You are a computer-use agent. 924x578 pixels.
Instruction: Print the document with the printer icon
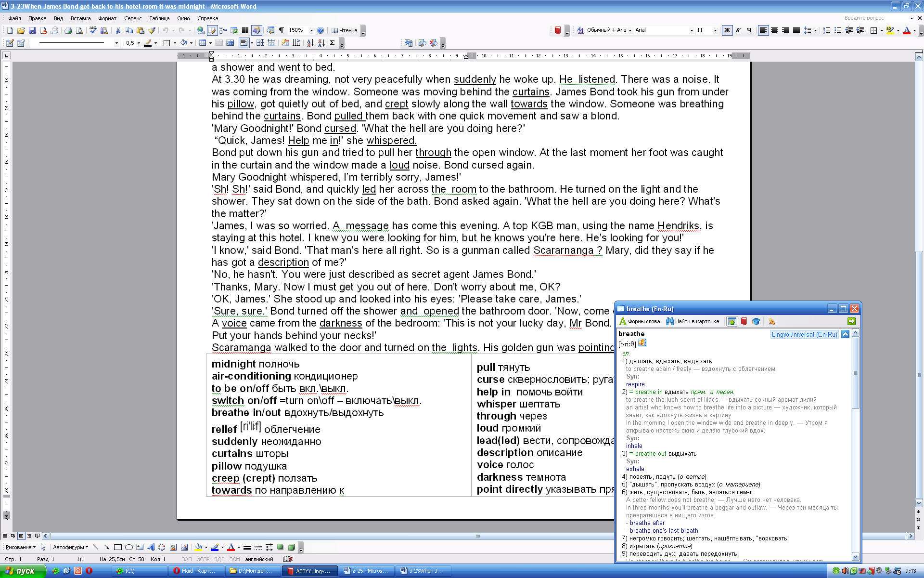[x=68, y=30]
